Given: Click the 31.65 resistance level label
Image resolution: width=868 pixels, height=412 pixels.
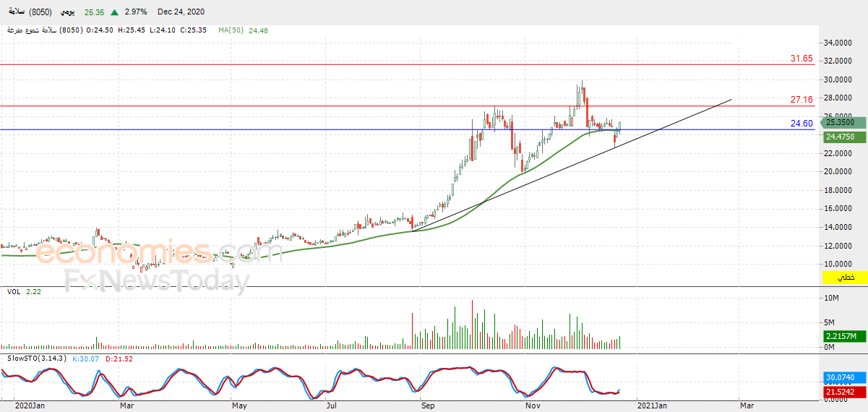Looking at the screenshot, I should (802, 59).
